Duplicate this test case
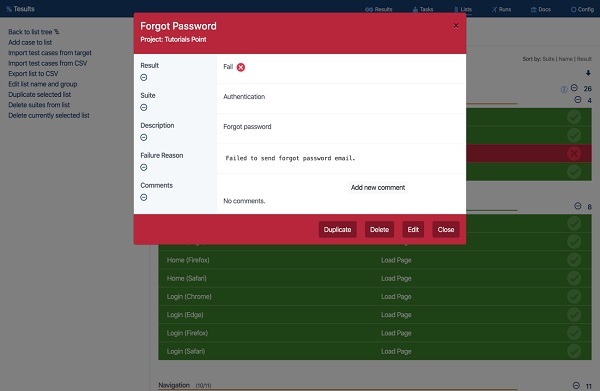 click(338, 230)
